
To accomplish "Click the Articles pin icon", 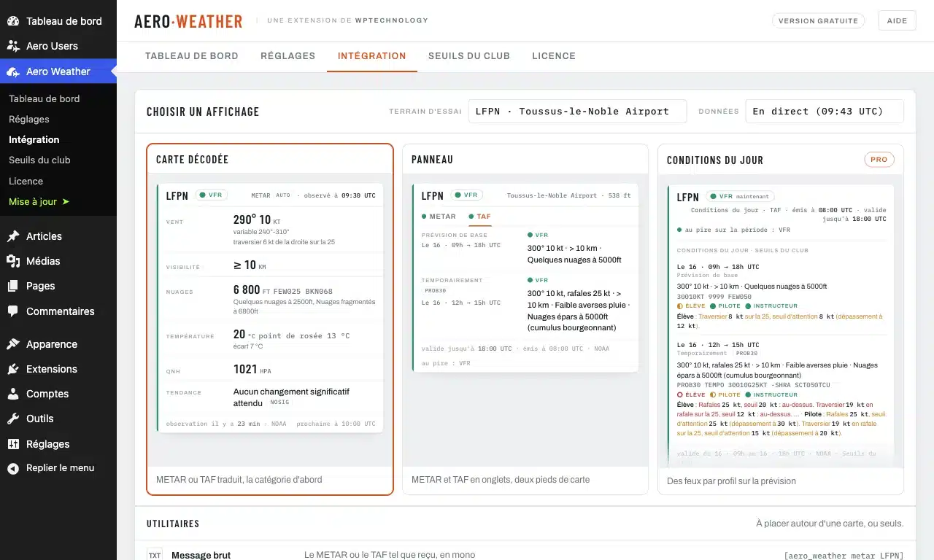I will tap(13, 236).
